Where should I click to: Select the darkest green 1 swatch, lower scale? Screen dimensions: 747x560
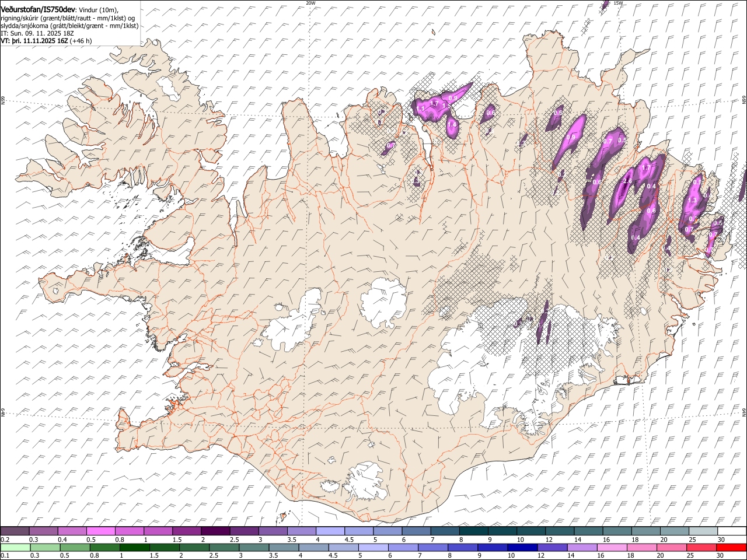[135, 547]
